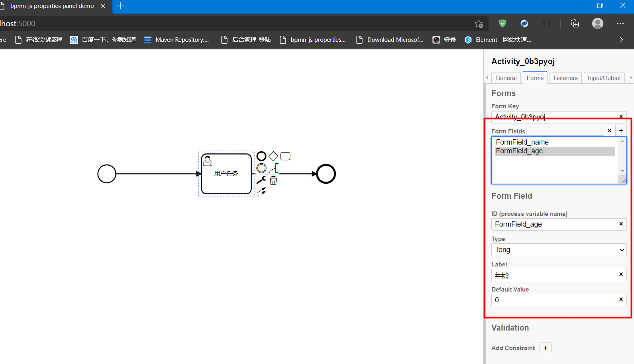Open the Download Microsoft bookmark
Viewport: 634px width, 364px height.
(390, 40)
